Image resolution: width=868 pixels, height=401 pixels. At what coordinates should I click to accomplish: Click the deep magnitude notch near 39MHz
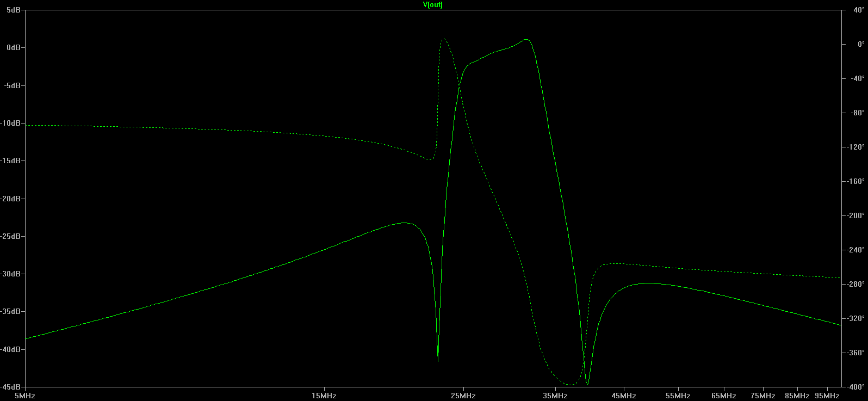587,384
